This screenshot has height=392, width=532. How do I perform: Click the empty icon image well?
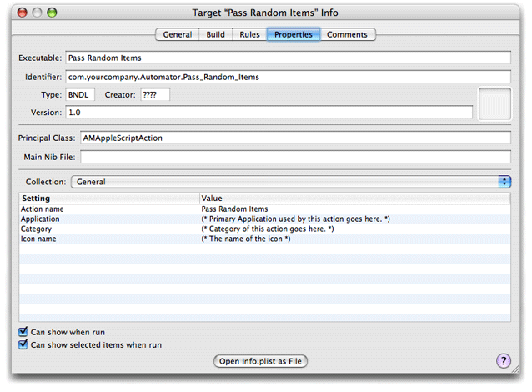(494, 103)
